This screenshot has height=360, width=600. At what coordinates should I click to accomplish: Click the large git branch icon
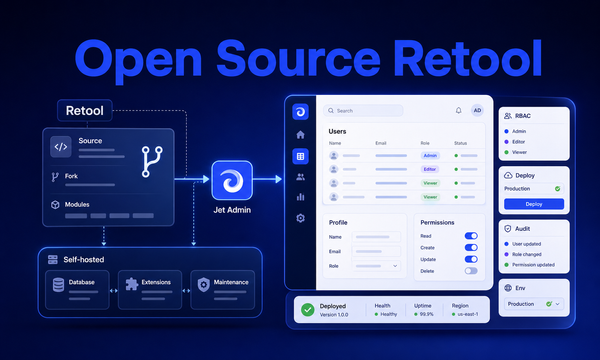click(152, 161)
